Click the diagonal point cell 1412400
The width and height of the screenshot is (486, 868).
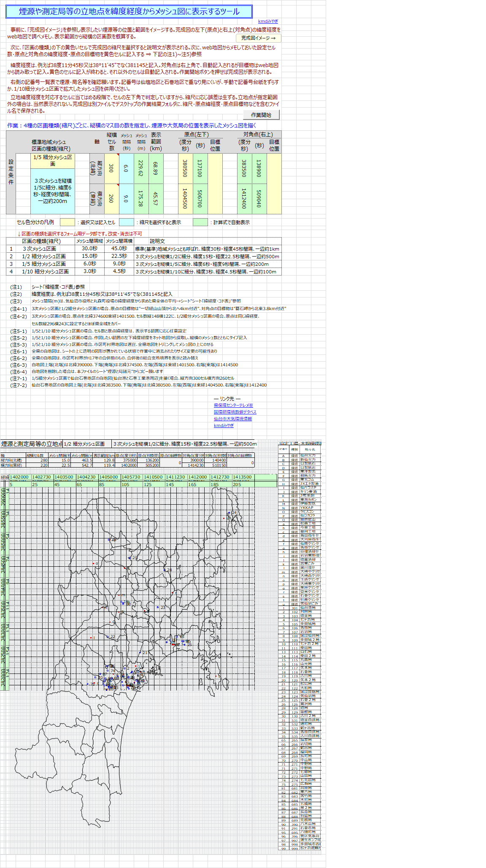pyautogui.click(x=244, y=198)
